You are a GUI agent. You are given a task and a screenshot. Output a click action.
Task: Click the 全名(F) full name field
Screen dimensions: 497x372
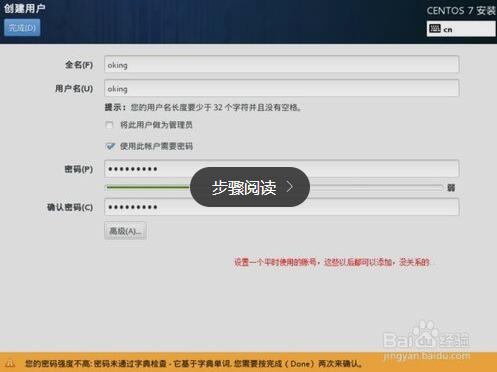click(x=281, y=65)
